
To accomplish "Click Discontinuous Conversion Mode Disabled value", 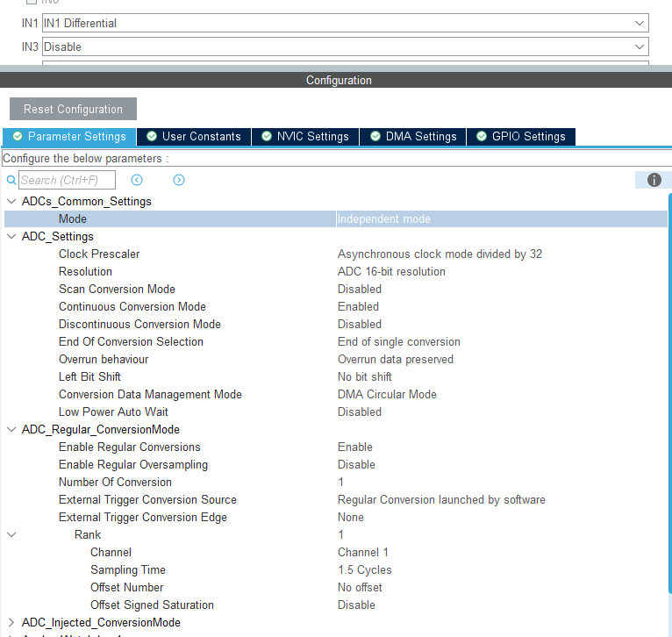I will coord(360,325).
